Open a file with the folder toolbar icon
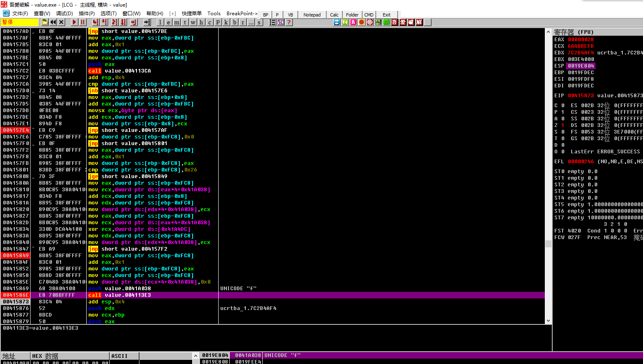Image resolution: width=643 pixels, height=364 pixels. coord(45,22)
